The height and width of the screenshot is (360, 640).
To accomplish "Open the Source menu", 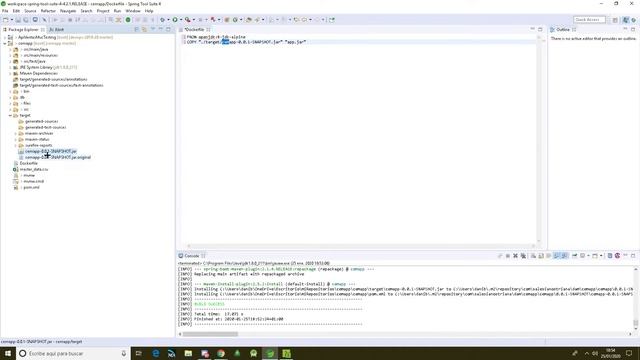I will pos(30,11).
